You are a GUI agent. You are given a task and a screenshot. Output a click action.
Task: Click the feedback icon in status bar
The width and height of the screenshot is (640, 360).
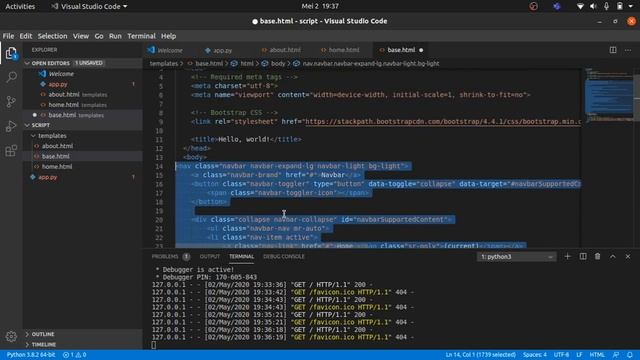click(616, 355)
